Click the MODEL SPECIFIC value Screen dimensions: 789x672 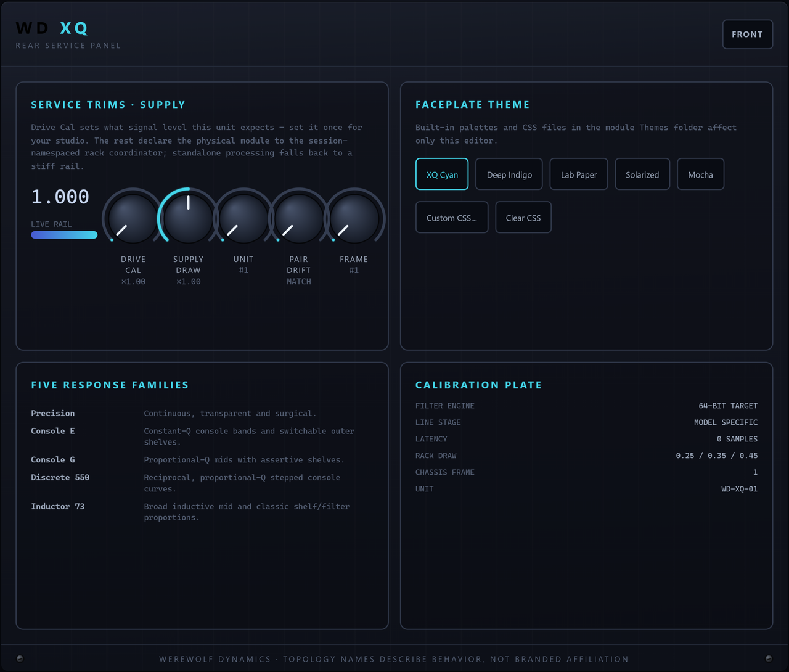[x=726, y=422]
